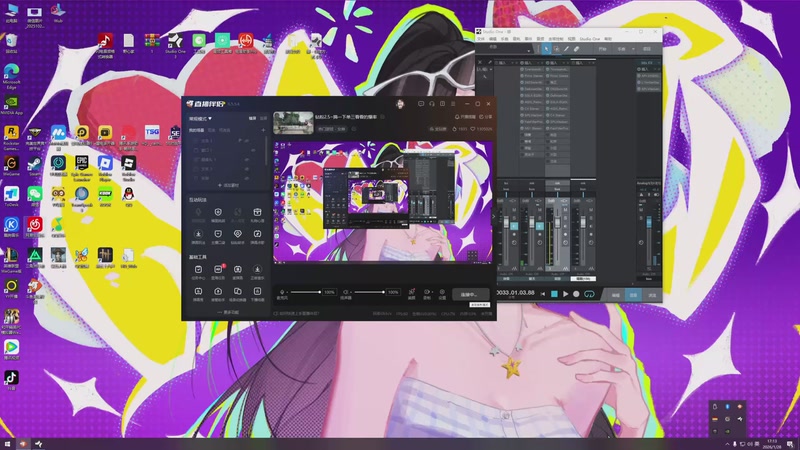
Task: Click the message icon in streaming app title bar
Action: pos(421,104)
